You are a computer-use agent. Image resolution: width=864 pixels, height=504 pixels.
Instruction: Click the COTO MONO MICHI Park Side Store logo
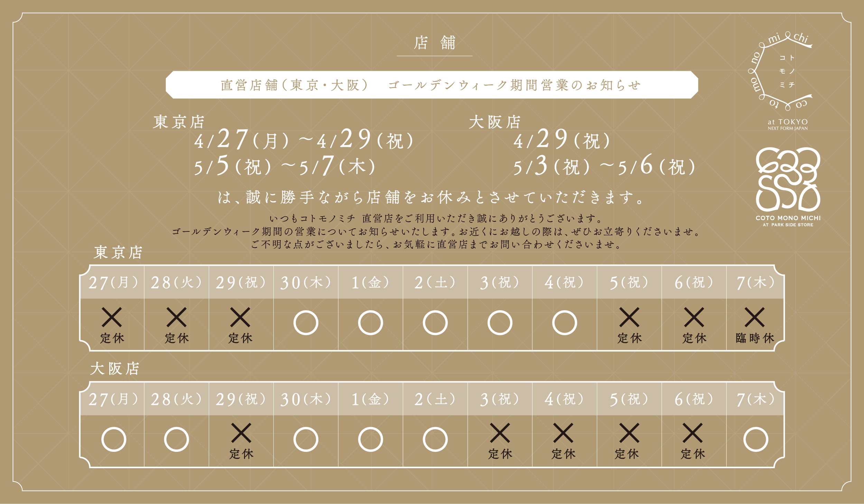[x=788, y=187]
